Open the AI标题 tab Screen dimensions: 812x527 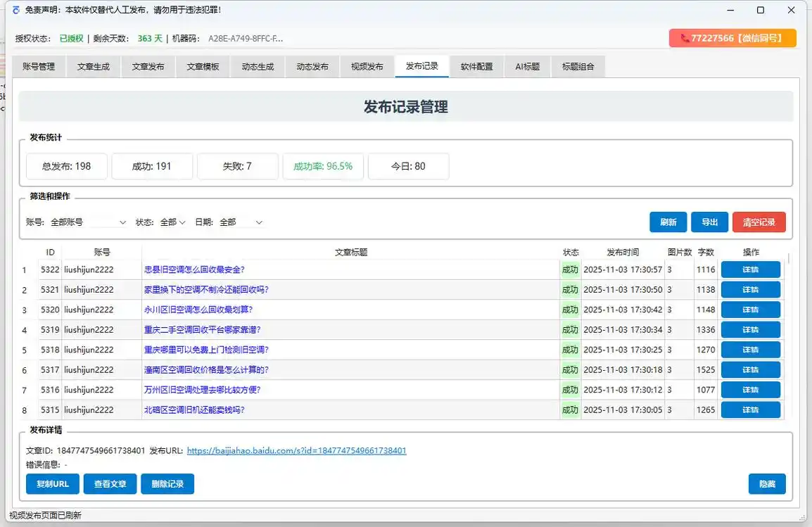tap(527, 66)
